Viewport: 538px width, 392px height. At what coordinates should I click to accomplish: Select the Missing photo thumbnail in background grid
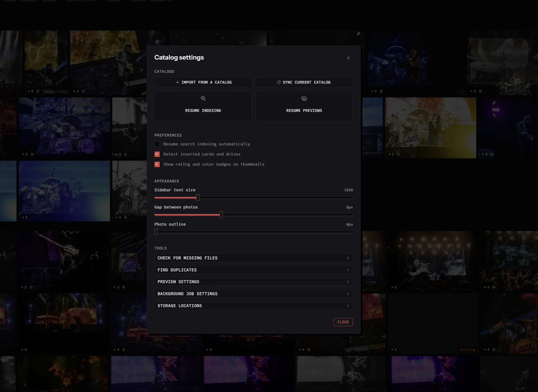click(433, 324)
